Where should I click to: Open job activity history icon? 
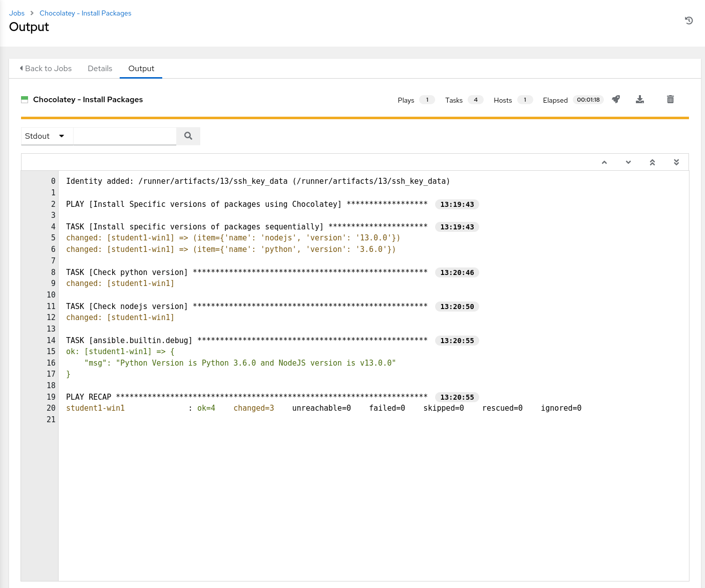[689, 21]
